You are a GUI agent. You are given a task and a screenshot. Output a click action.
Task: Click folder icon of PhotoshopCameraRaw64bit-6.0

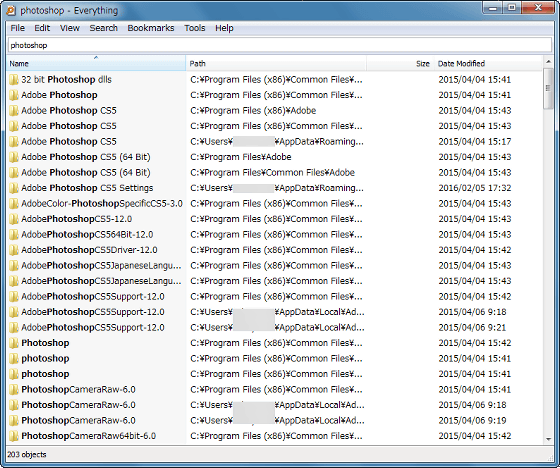tap(14, 436)
